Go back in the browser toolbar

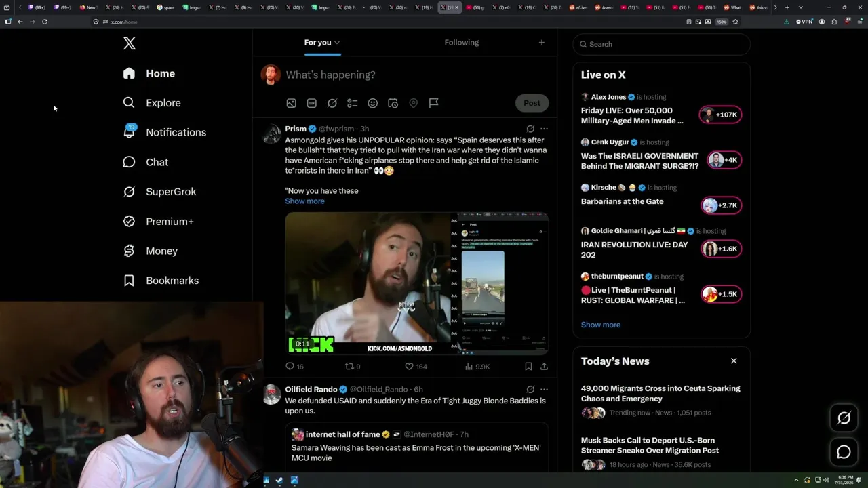(x=20, y=22)
